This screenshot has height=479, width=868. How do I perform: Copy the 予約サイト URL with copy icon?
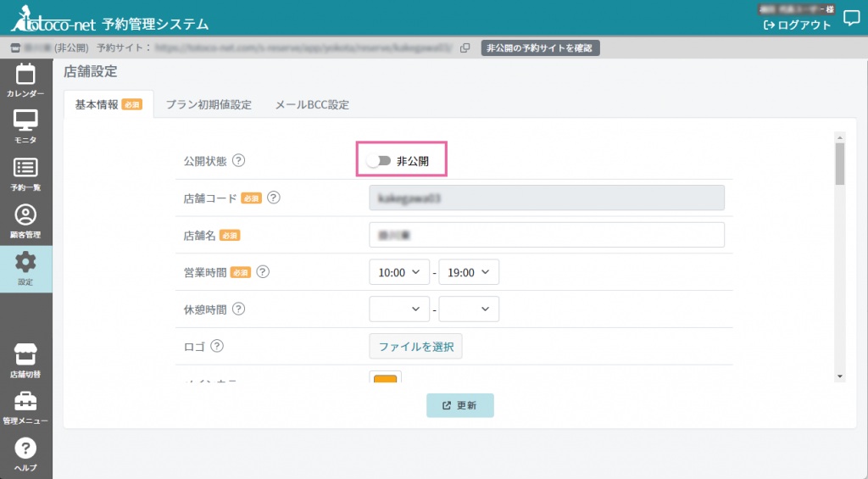click(465, 48)
